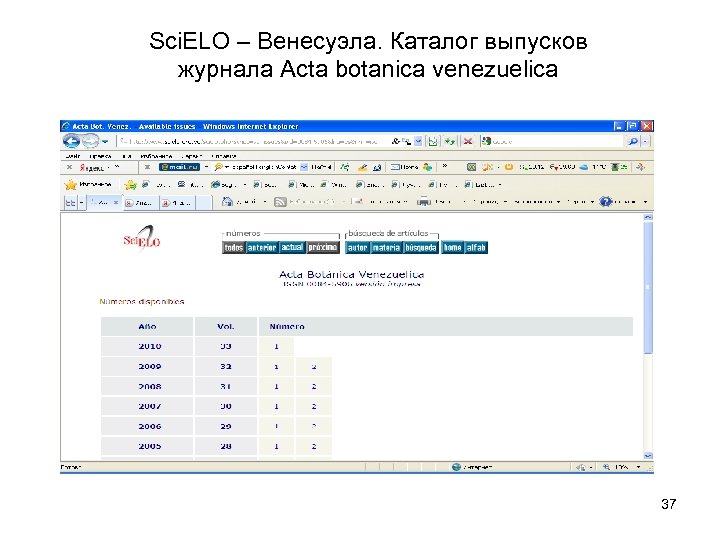Open issue number 2 of 2007 vol. 30
This screenshot has width=720, height=540.
(314, 406)
